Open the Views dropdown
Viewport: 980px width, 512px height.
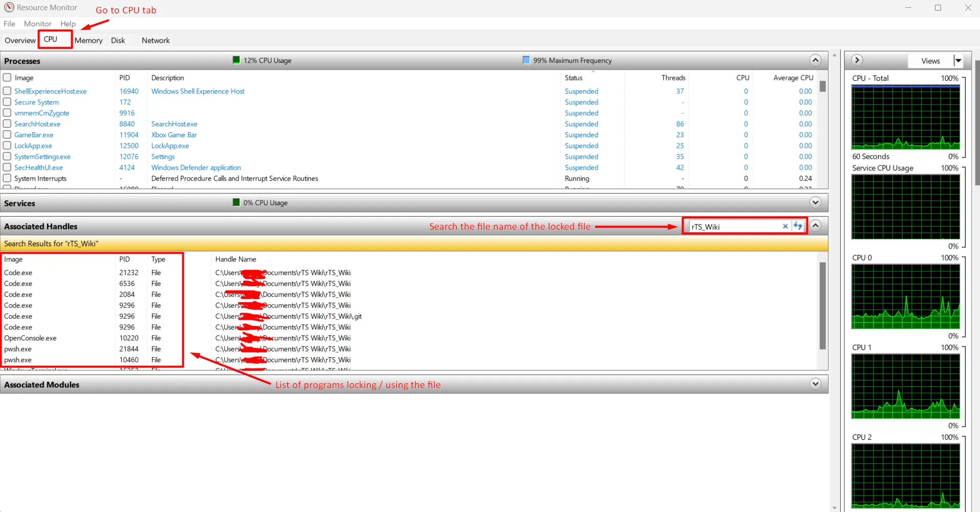point(958,60)
